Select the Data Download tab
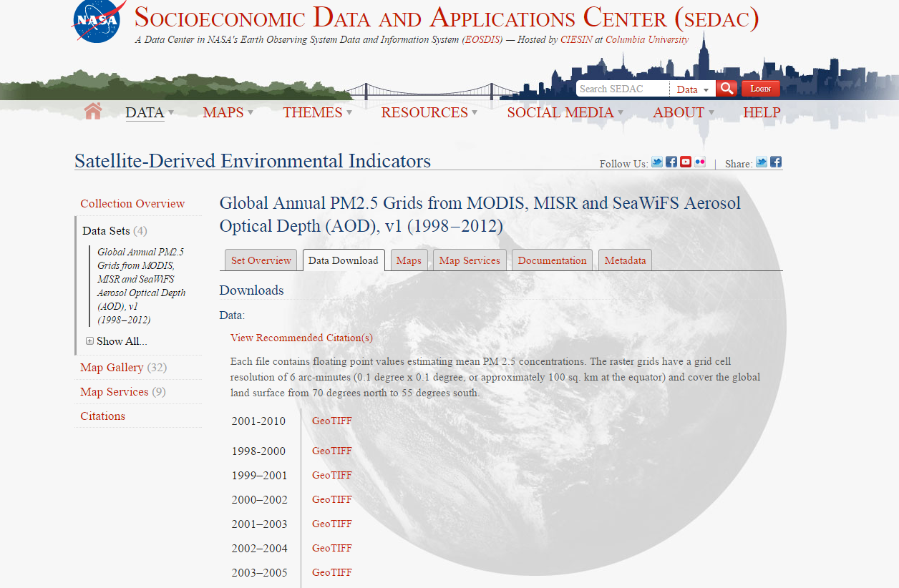 point(344,260)
